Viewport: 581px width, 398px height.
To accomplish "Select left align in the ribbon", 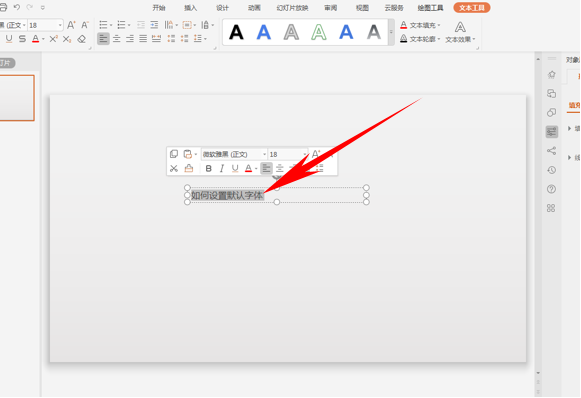I will click(103, 39).
